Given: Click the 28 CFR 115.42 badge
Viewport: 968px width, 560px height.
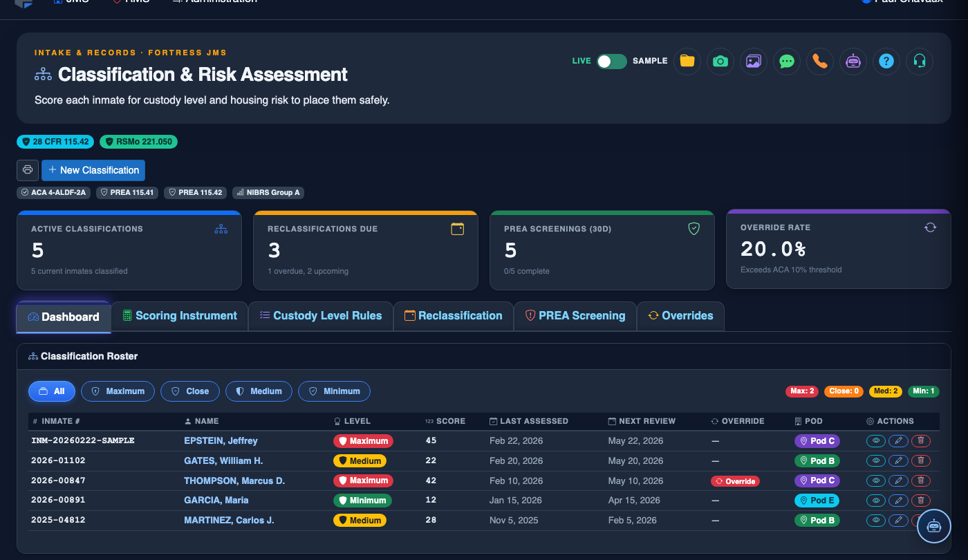Looking at the screenshot, I should 55,142.
